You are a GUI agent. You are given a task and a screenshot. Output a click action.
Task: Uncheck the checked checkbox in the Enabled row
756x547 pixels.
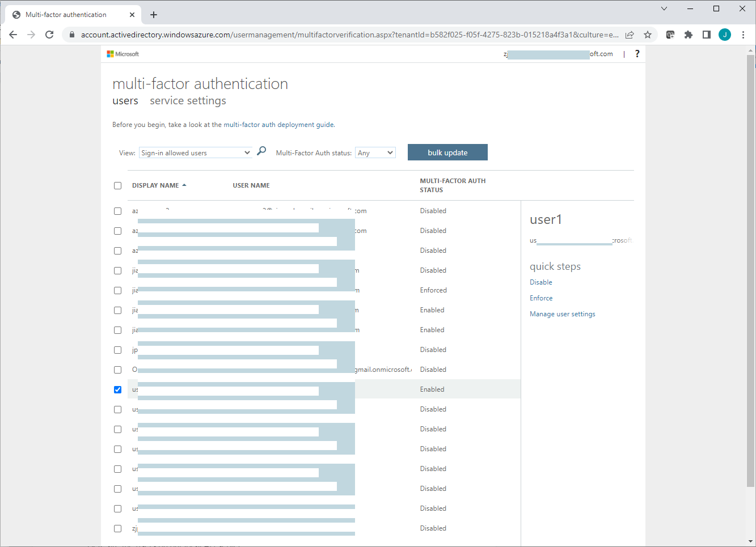click(117, 389)
